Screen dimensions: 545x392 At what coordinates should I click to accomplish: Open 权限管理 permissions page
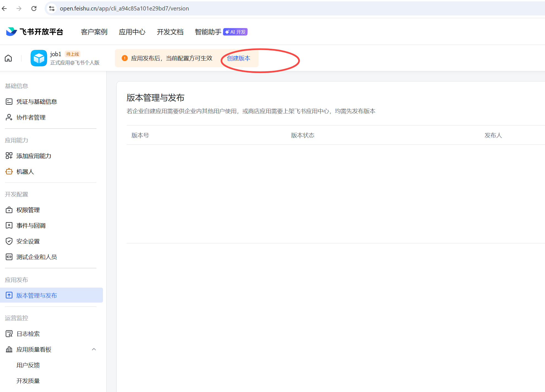(28, 210)
